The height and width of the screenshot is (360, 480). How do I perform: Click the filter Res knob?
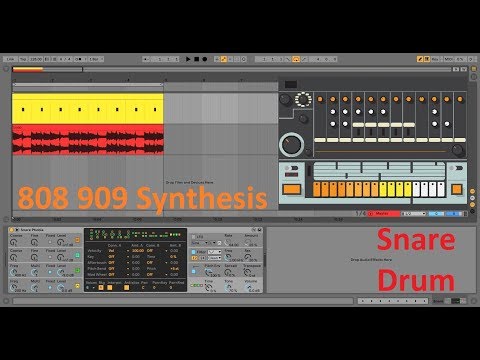coord(248,257)
